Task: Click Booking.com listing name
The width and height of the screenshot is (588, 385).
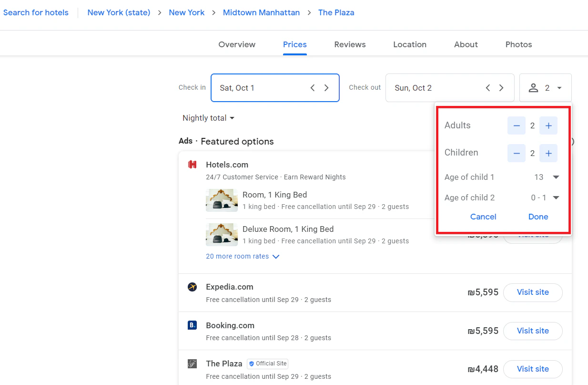Action: 230,325
